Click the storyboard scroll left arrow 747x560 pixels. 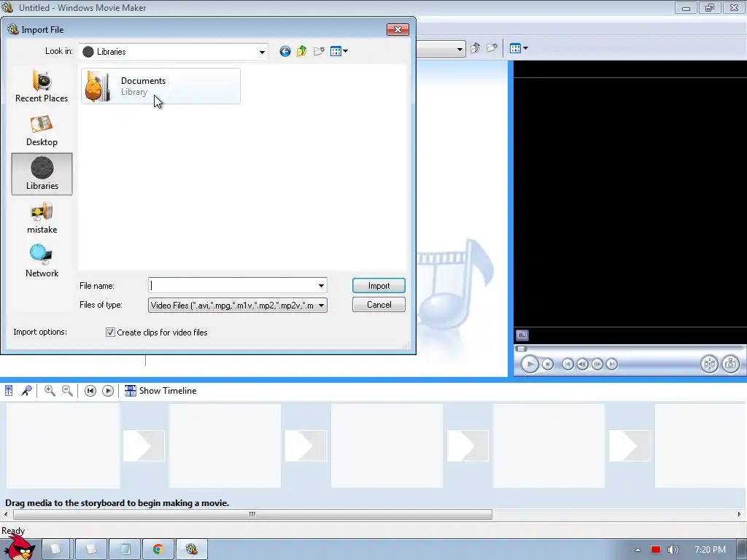coord(6,514)
